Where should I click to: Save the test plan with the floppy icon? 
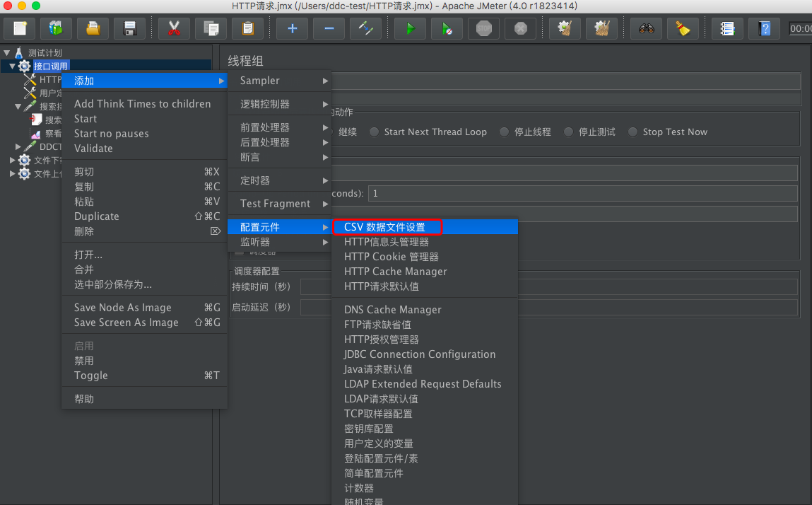(x=130, y=28)
